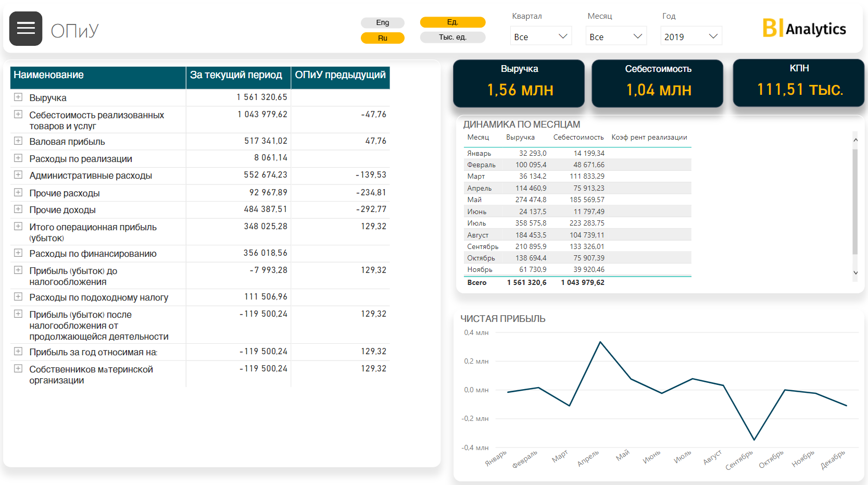The height and width of the screenshot is (485, 868).
Task: Open the hamburger navigation menu
Action: click(x=26, y=29)
